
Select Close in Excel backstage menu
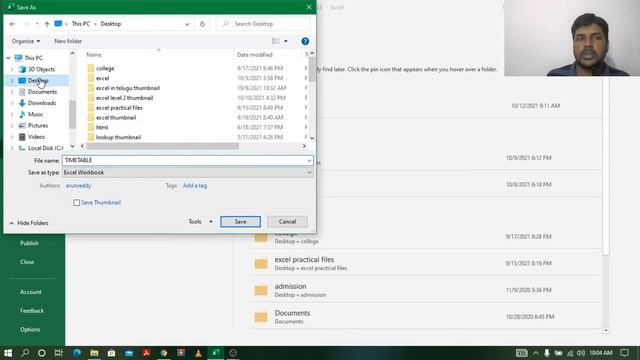coord(27,262)
